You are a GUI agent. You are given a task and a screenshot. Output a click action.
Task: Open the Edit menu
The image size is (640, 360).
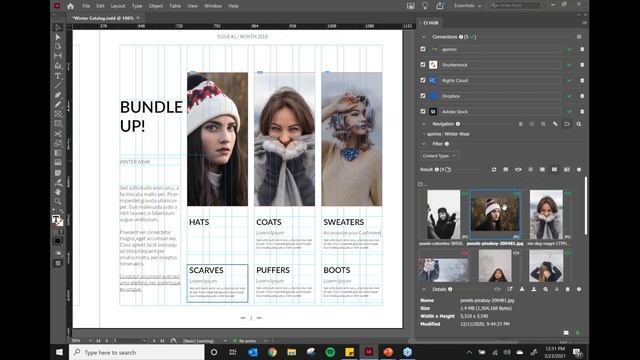(x=100, y=6)
